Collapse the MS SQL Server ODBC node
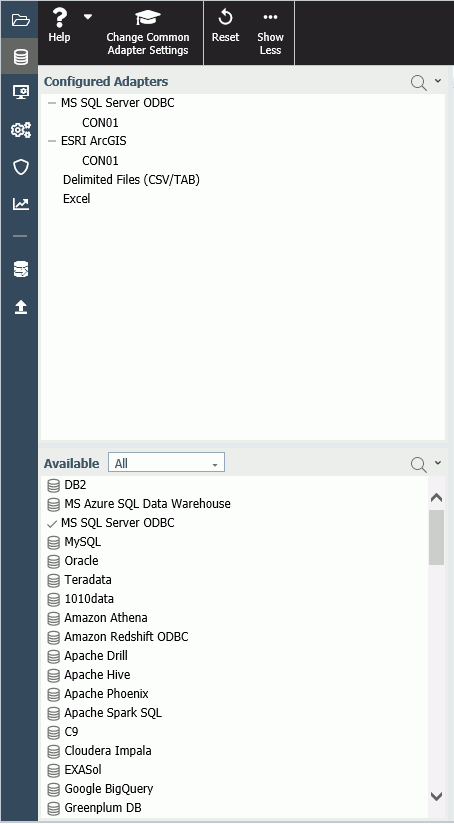Screen dimensions: 454x824 point(51,103)
